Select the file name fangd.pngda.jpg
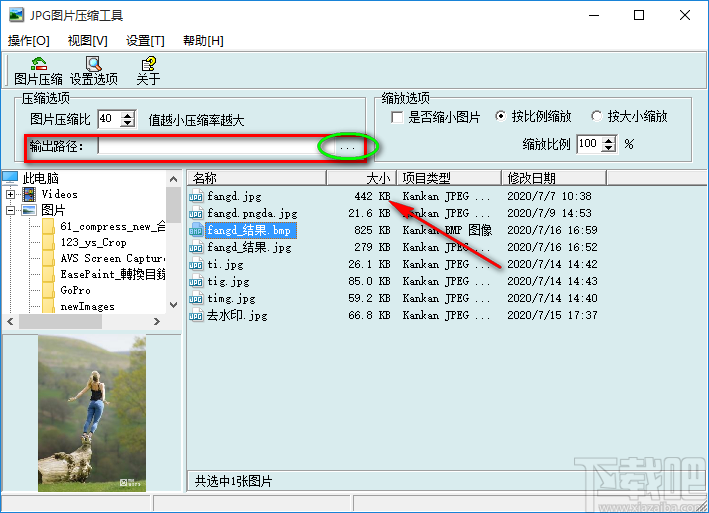Screen dimensions: 709x513 click(252, 213)
